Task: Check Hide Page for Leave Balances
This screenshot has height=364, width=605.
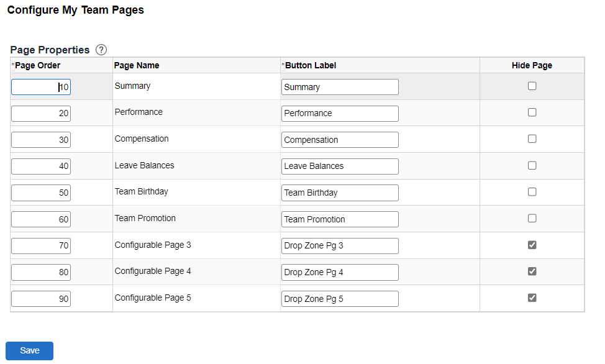Action: pos(532,165)
